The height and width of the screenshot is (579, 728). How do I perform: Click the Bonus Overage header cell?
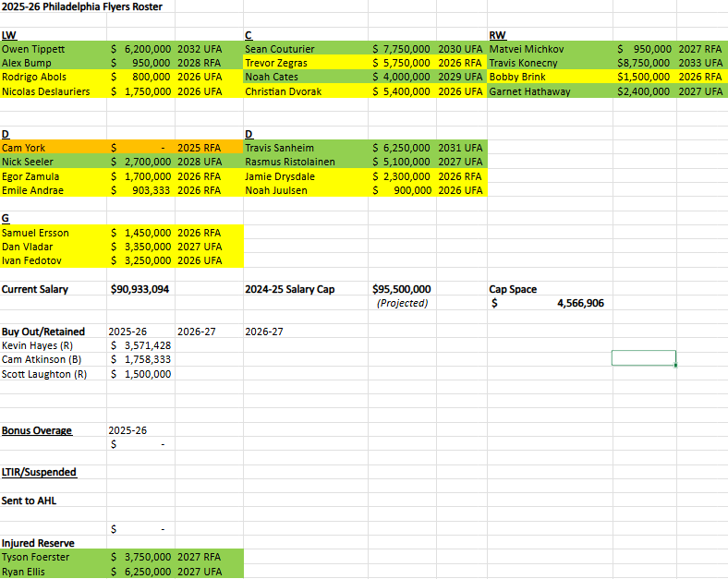[x=54, y=430]
